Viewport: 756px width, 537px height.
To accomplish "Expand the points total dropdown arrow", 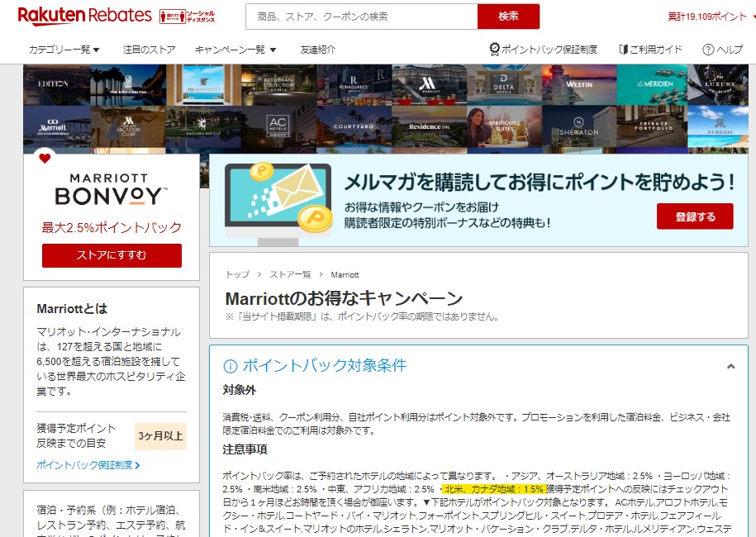I will point(753,17).
